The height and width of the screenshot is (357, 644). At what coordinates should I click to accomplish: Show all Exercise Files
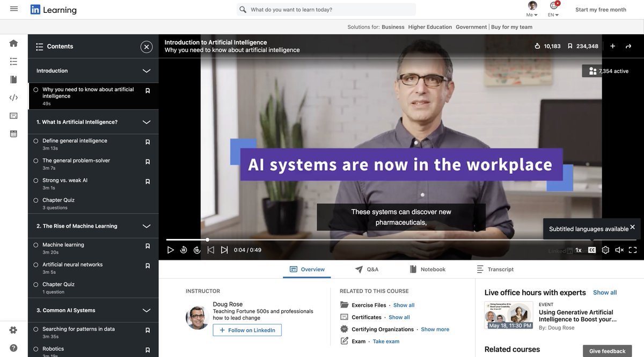pyautogui.click(x=404, y=305)
